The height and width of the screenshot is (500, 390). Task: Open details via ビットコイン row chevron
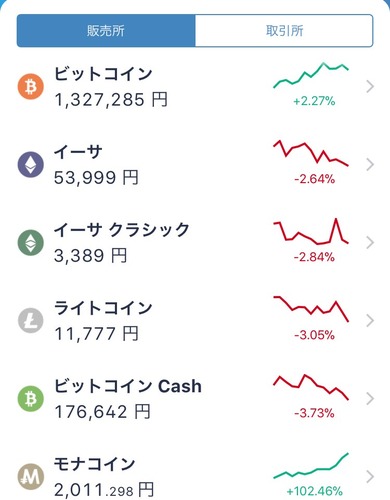point(370,87)
